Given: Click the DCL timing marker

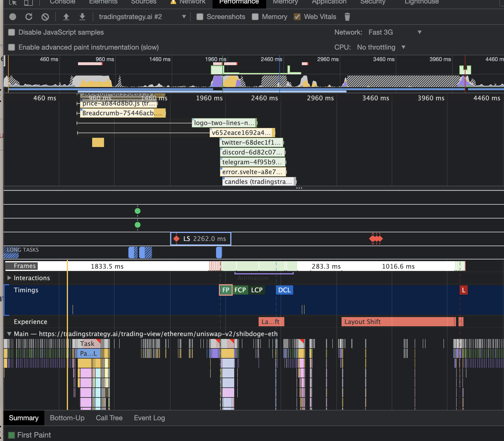Looking at the screenshot, I should click(285, 290).
